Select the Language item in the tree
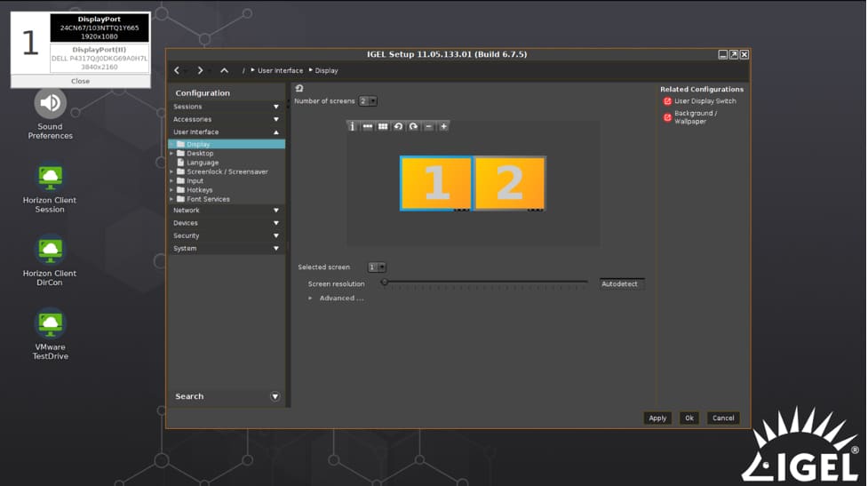This screenshot has height=486, width=868. (203, 163)
